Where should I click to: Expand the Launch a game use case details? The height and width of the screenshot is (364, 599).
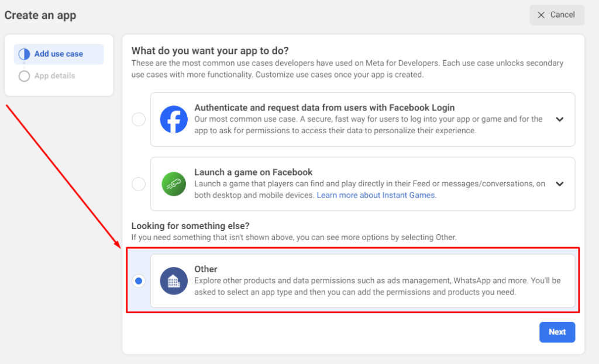tap(560, 183)
